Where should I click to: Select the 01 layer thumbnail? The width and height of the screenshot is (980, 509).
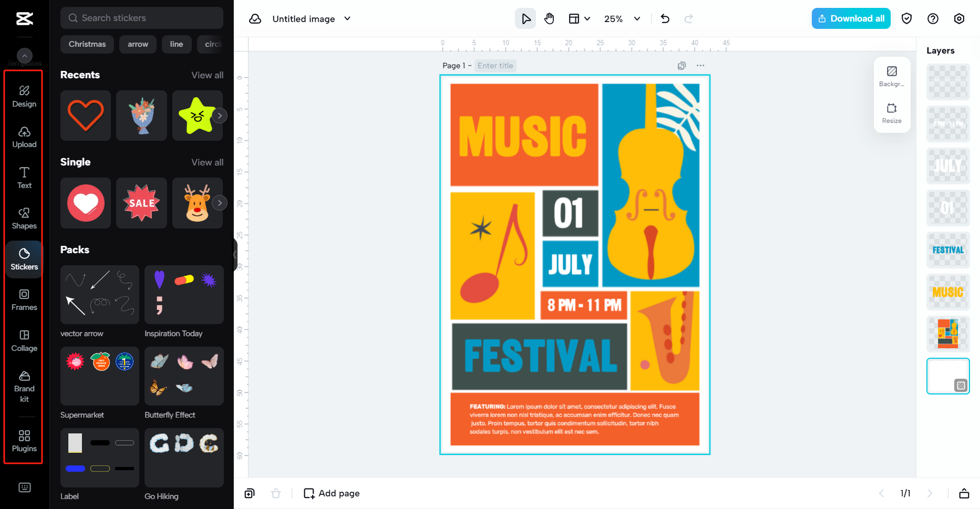click(x=948, y=208)
